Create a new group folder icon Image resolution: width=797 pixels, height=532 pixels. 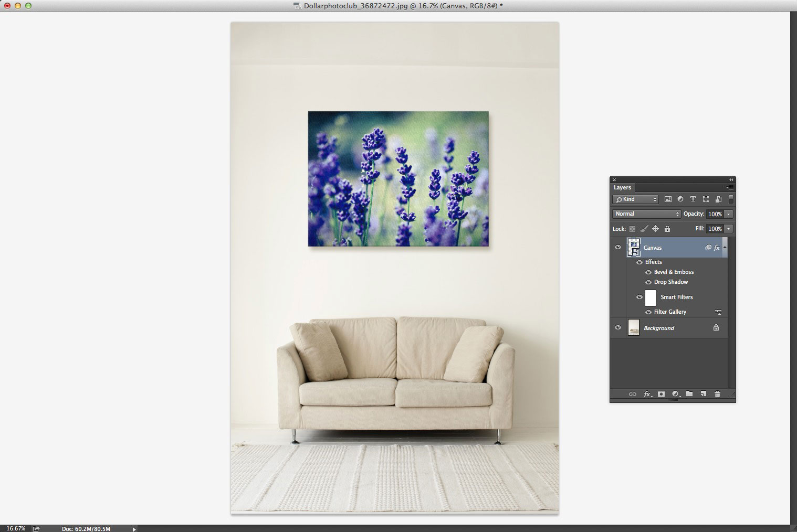[689, 394]
